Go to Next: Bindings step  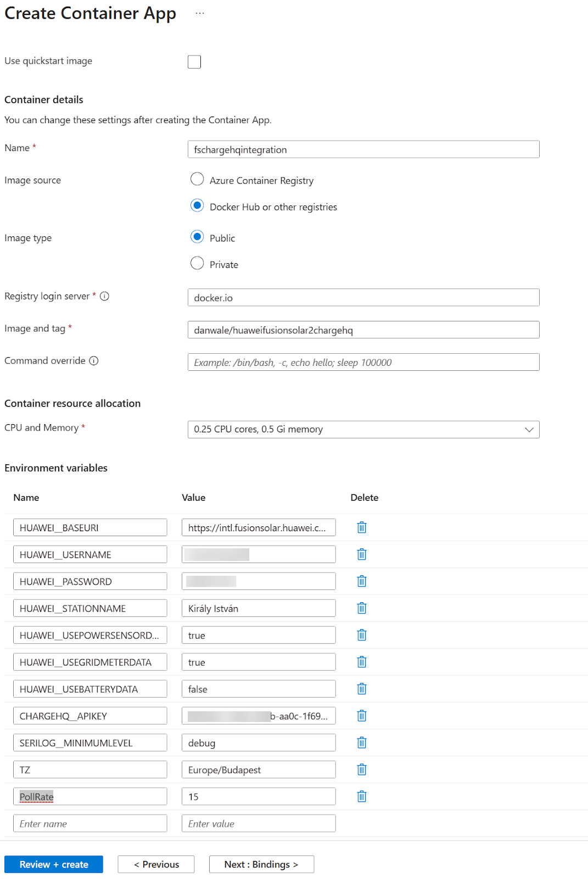[x=261, y=864]
